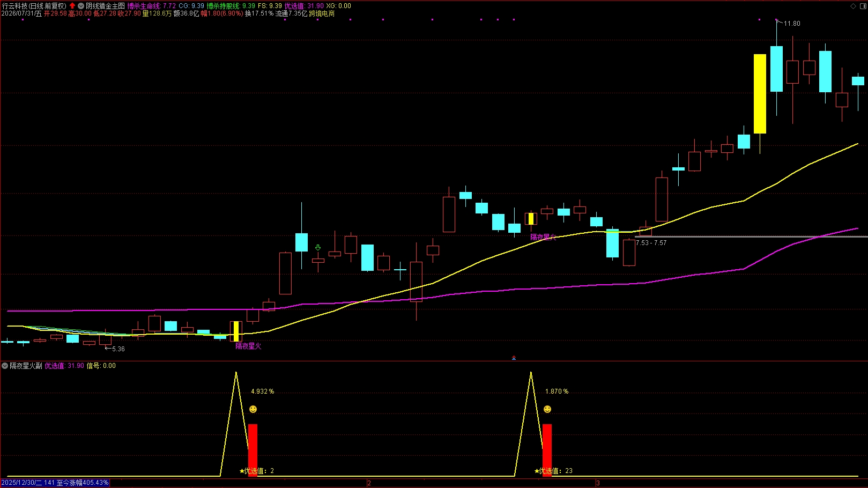Click the 跨境电商 sector link
868x488 pixels.
(322, 13)
